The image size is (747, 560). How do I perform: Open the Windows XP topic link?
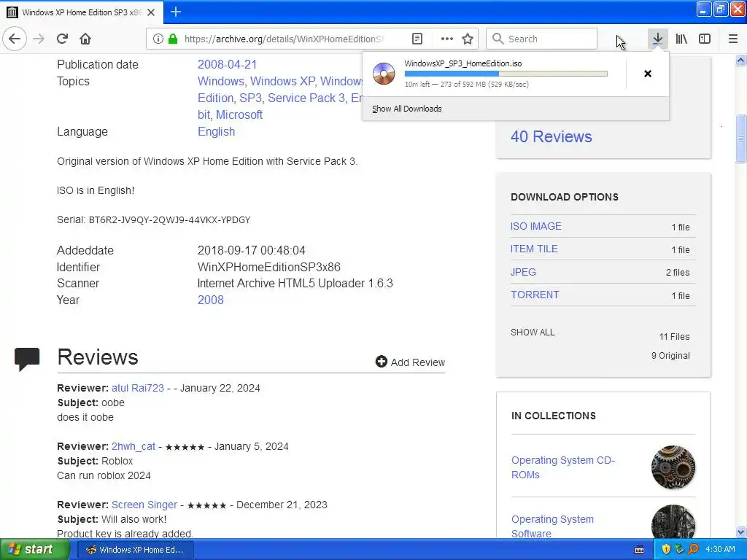282,82
